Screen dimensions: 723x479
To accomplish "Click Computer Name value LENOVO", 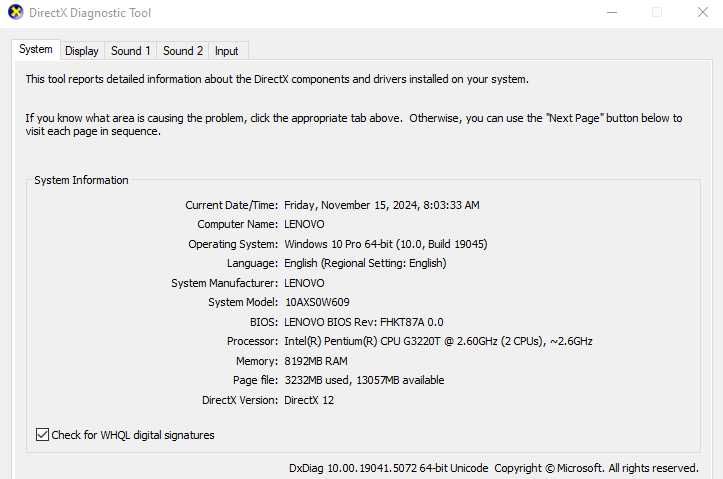I will point(304,224).
